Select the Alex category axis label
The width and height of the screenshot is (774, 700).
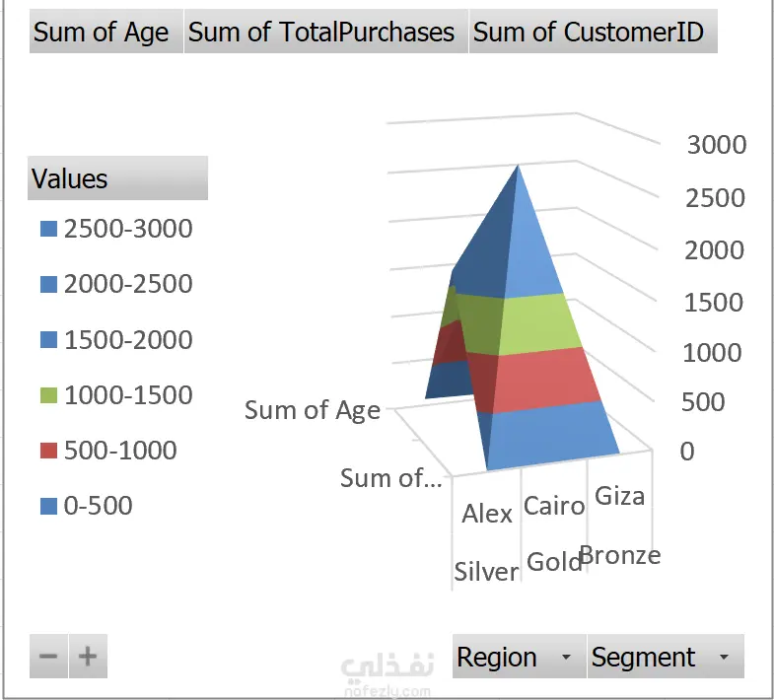[487, 514]
